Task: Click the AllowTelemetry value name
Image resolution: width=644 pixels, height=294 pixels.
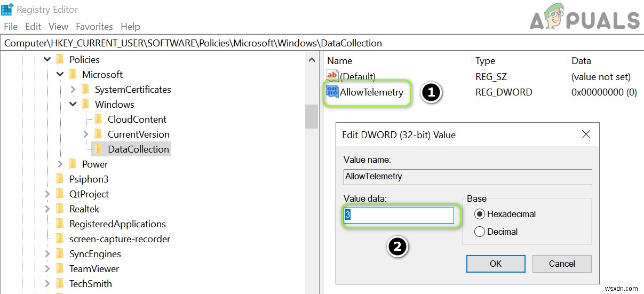Action: 372,92
